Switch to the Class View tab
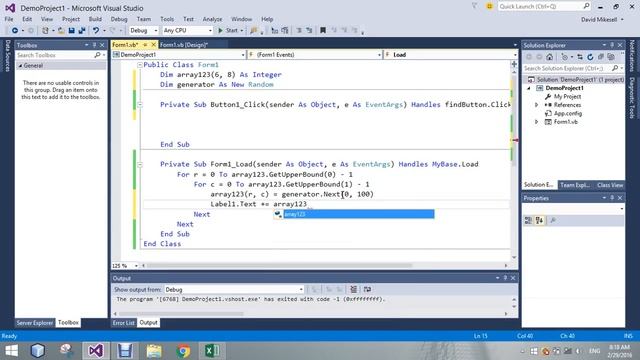Viewport: 640px width, 360px height. click(x=610, y=185)
